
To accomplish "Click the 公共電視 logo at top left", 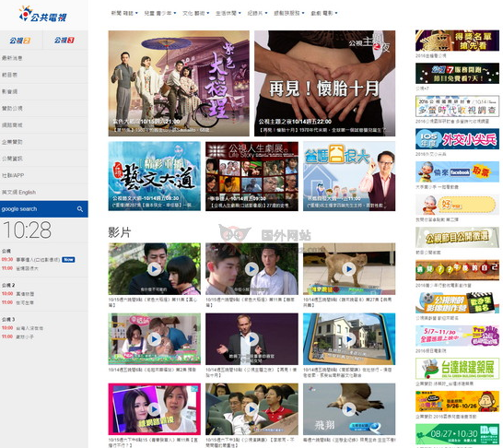I will 43,14.
